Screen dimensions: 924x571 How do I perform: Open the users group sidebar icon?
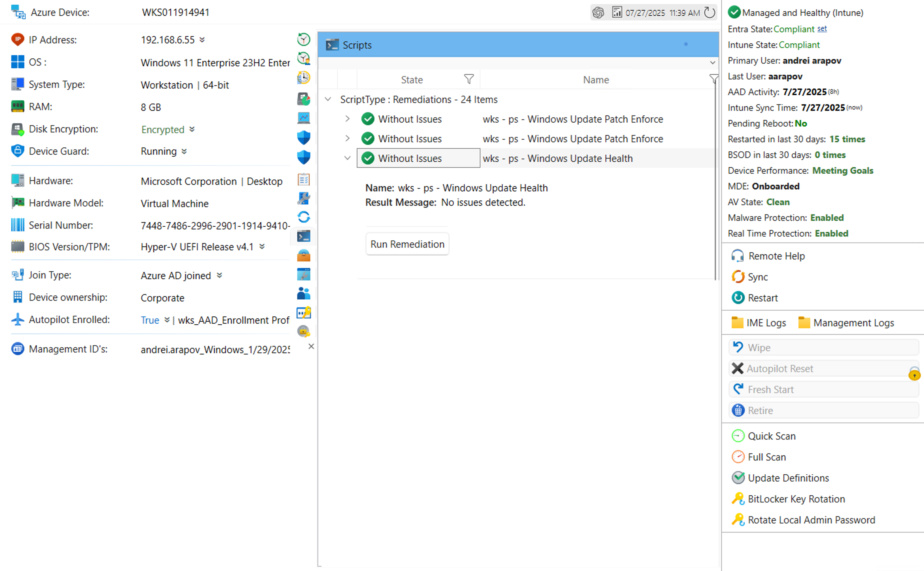point(304,293)
